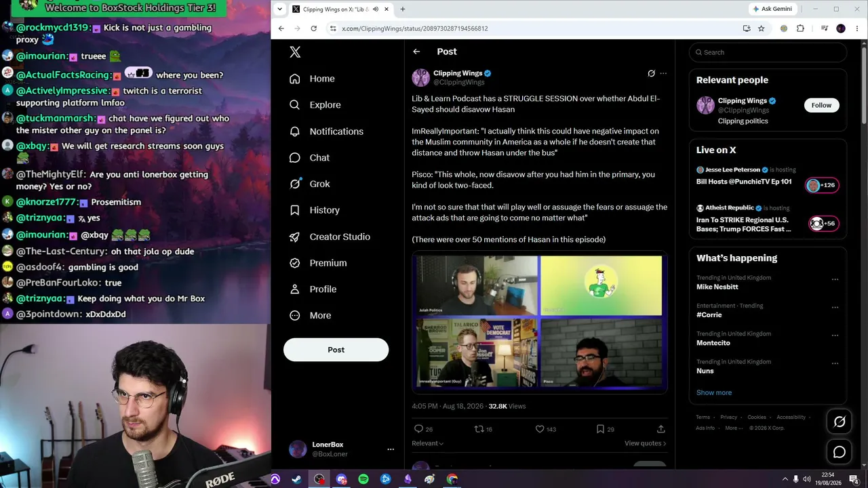Screen dimensions: 868x488
Task: Bookmark this page with star icon
Action: pyautogui.click(x=761, y=28)
